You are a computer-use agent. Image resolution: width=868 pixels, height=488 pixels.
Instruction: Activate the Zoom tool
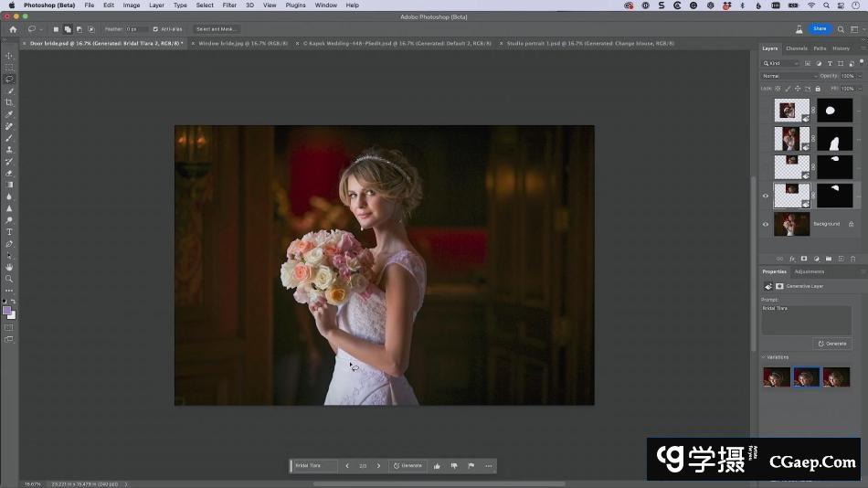coord(9,279)
